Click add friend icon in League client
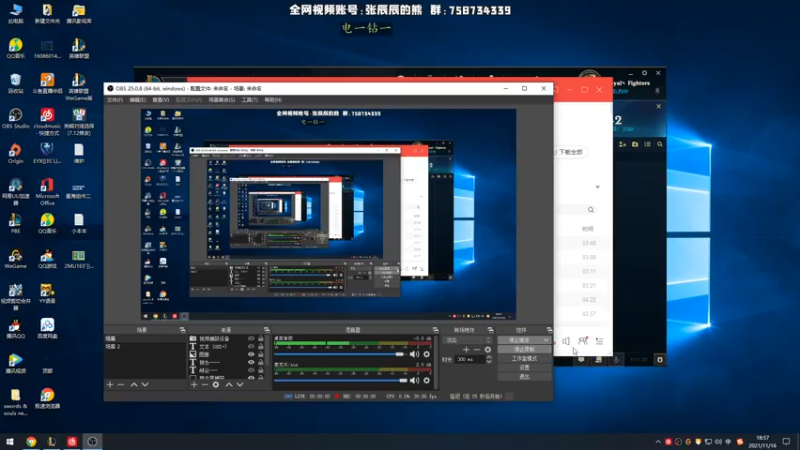The width and height of the screenshot is (800, 450). [x=622, y=144]
